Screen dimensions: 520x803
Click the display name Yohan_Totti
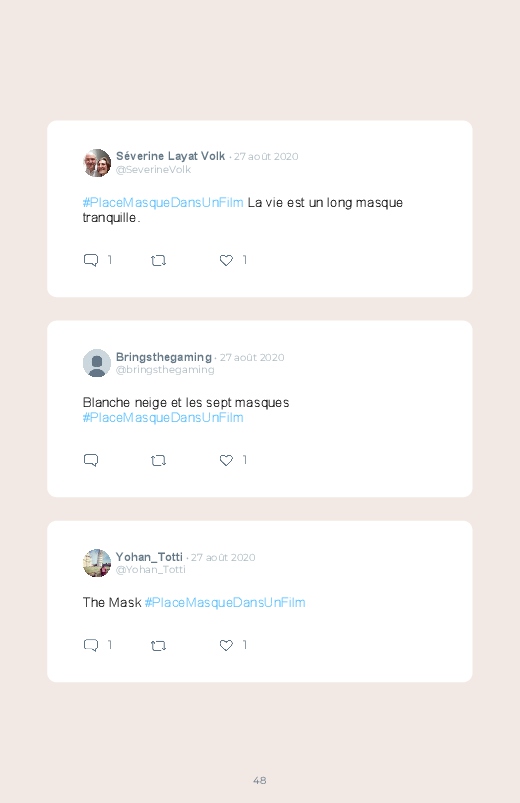point(149,557)
